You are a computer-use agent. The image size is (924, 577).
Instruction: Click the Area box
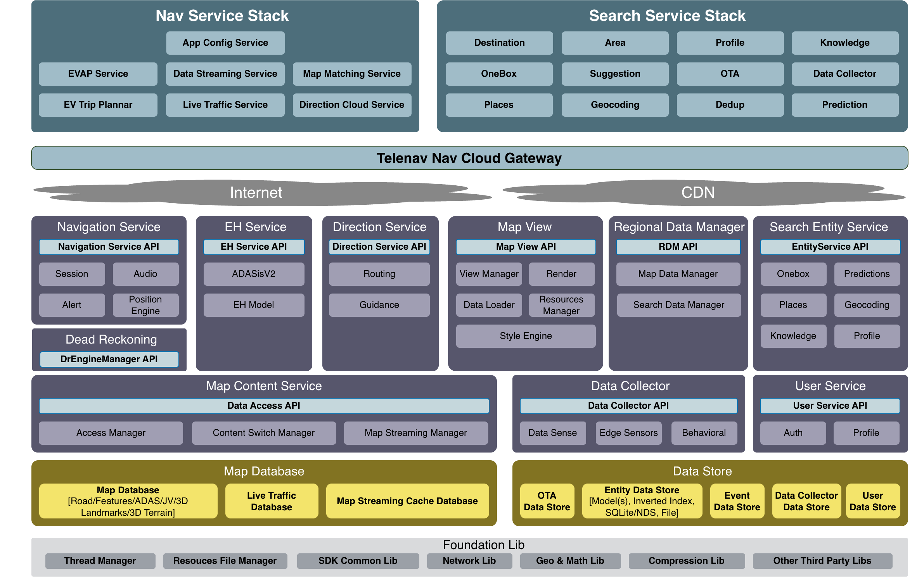coord(615,43)
